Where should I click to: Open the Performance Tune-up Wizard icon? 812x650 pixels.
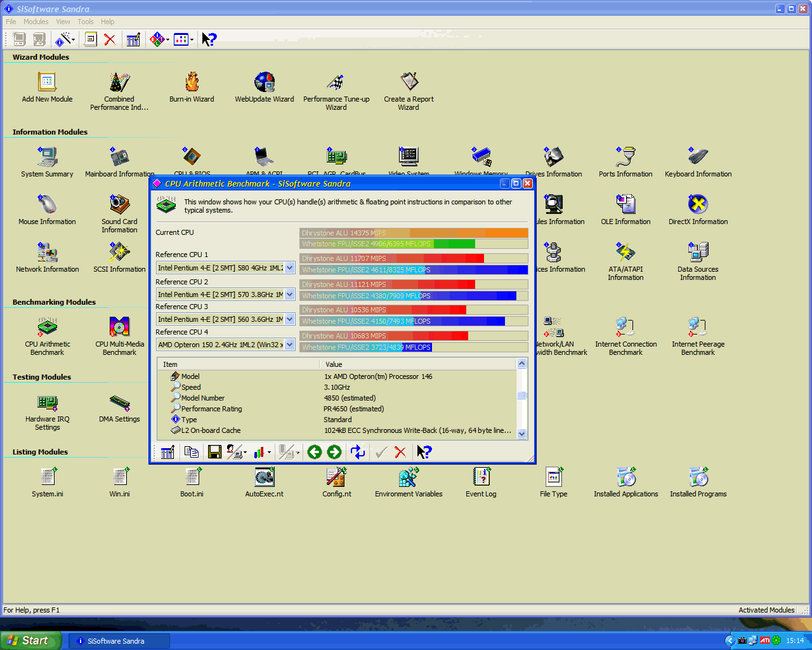tap(336, 83)
